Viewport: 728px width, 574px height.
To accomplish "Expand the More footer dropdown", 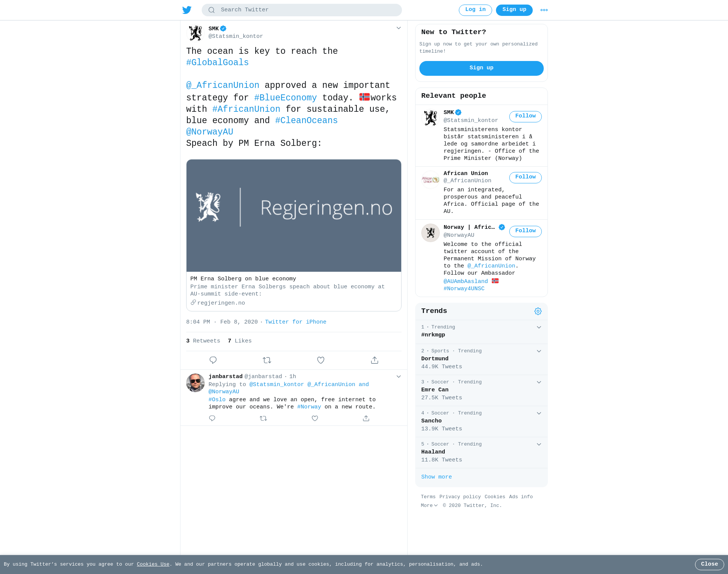I will click(x=429, y=505).
